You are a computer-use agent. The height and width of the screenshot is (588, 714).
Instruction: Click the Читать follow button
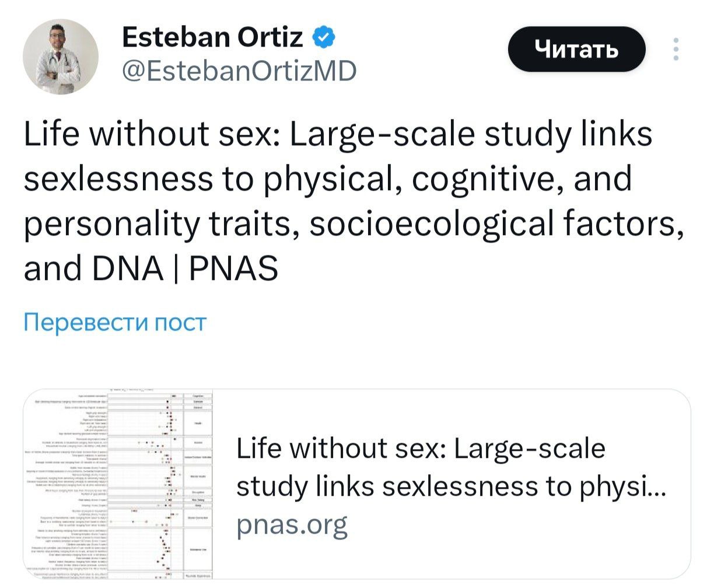[x=577, y=50]
